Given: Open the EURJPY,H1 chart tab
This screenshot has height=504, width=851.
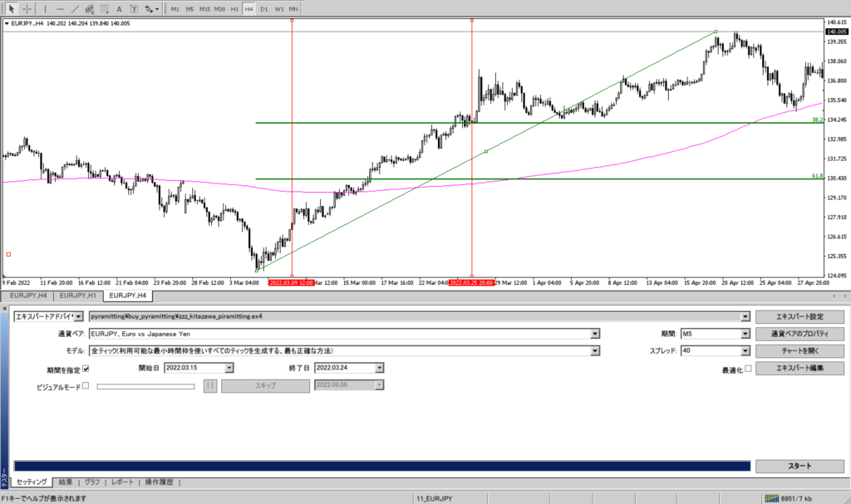Looking at the screenshot, I should pos(77,296).
